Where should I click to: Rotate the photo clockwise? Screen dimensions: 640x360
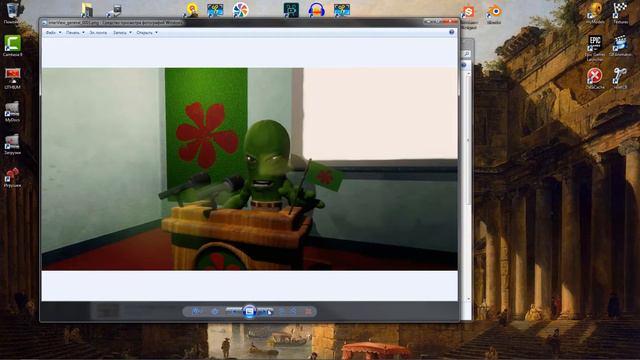tap(294, 312)
